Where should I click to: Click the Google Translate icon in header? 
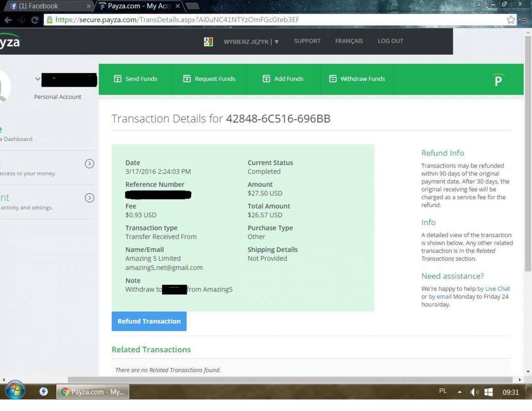(x=208, y=42)
